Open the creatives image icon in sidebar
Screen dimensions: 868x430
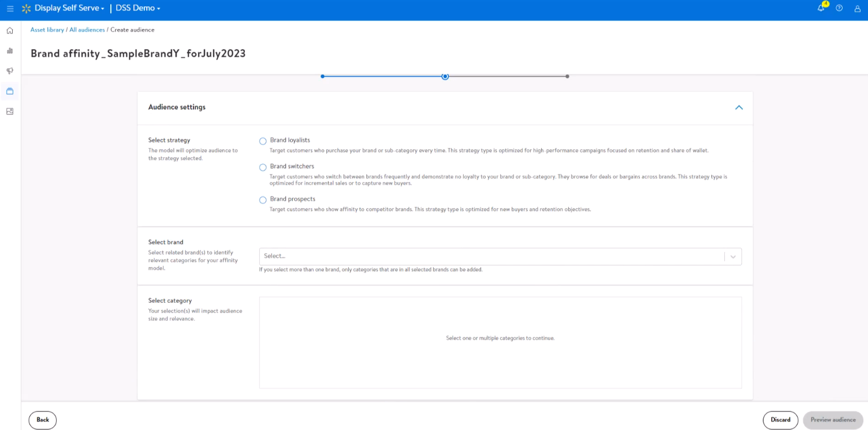10,112
